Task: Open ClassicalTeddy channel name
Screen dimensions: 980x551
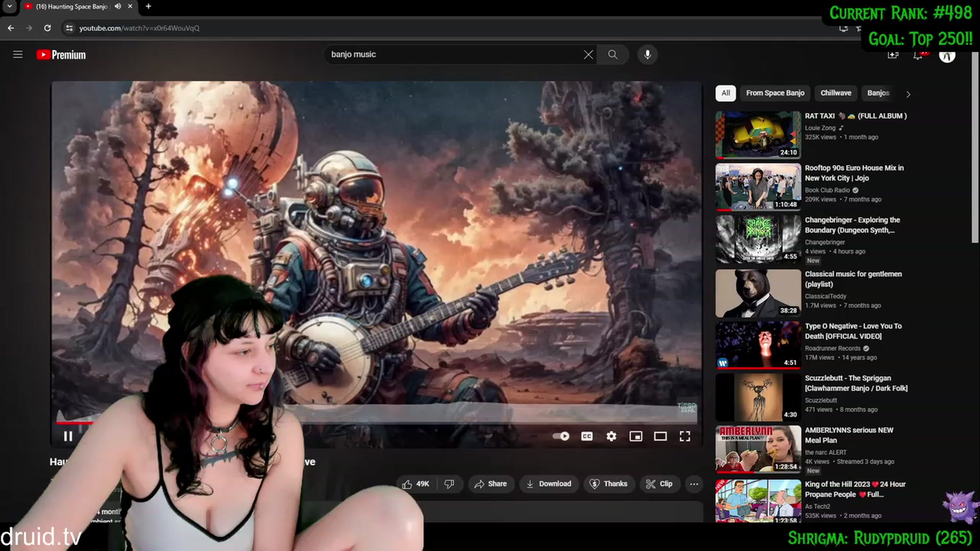Action: (825, 296)
